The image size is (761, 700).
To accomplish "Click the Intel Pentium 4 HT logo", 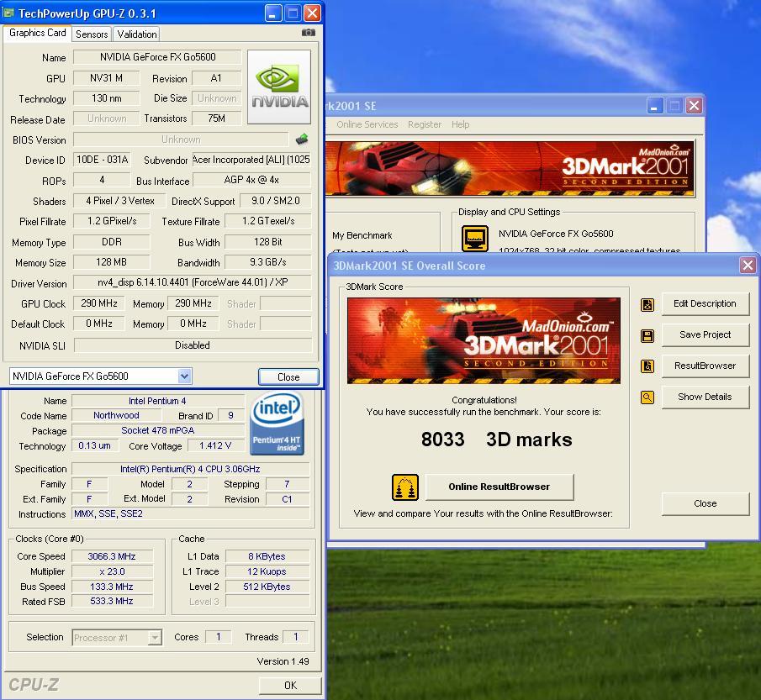I will pos(277,424).
